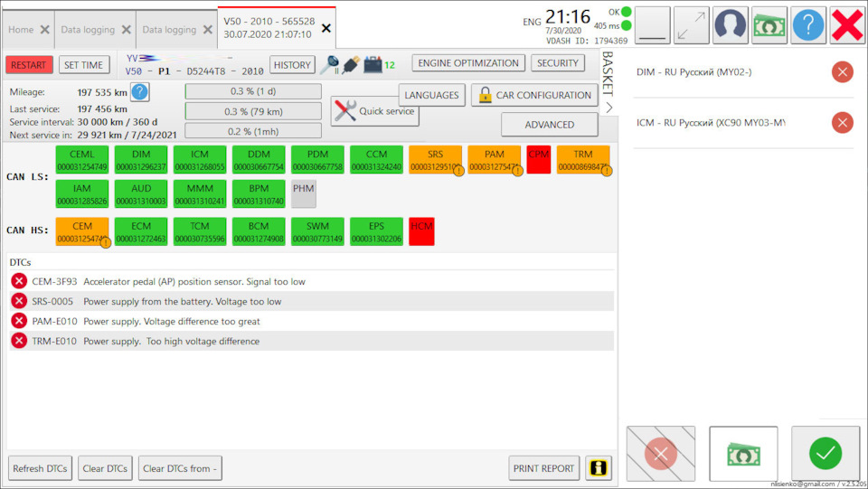Screen dimensions: 868x489
Task: Open the ICM module tile
Action: click(x=200, y=160)
